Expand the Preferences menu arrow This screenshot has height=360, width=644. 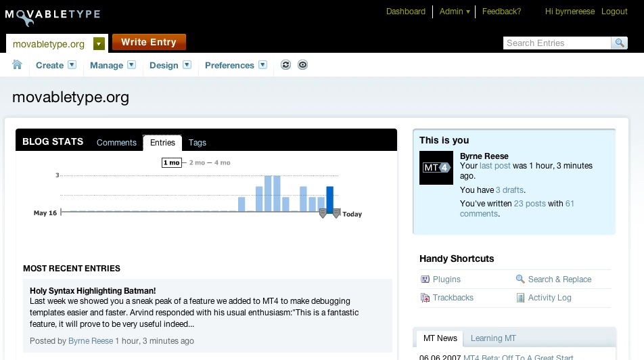click(x=262, y=65)
